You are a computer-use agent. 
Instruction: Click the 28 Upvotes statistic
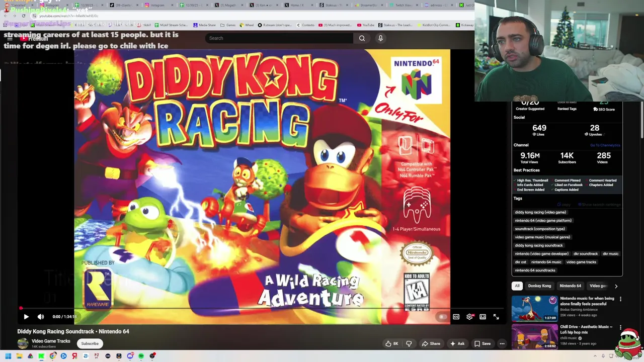(595, 130)
